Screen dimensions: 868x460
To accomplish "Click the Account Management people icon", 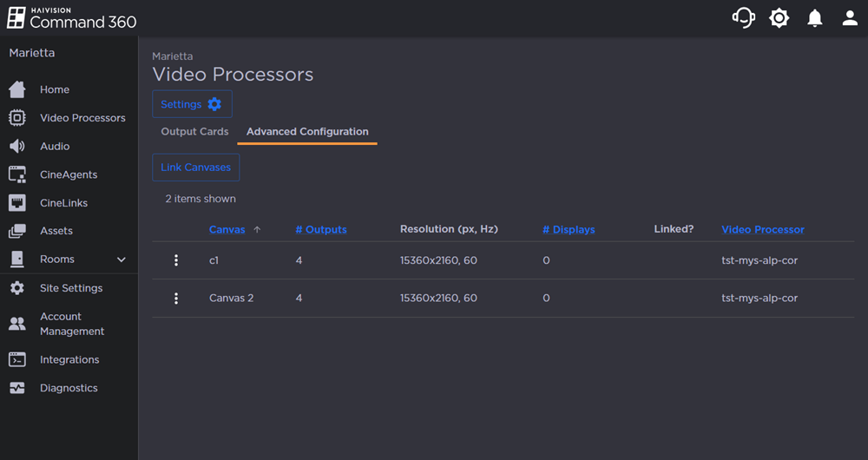I will click(17, 324).
